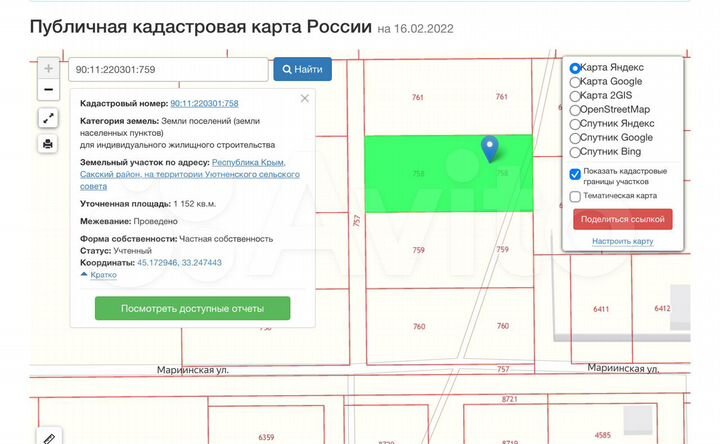Select Карта Яндекс map layer
The image size is (720, 444).
575,68
